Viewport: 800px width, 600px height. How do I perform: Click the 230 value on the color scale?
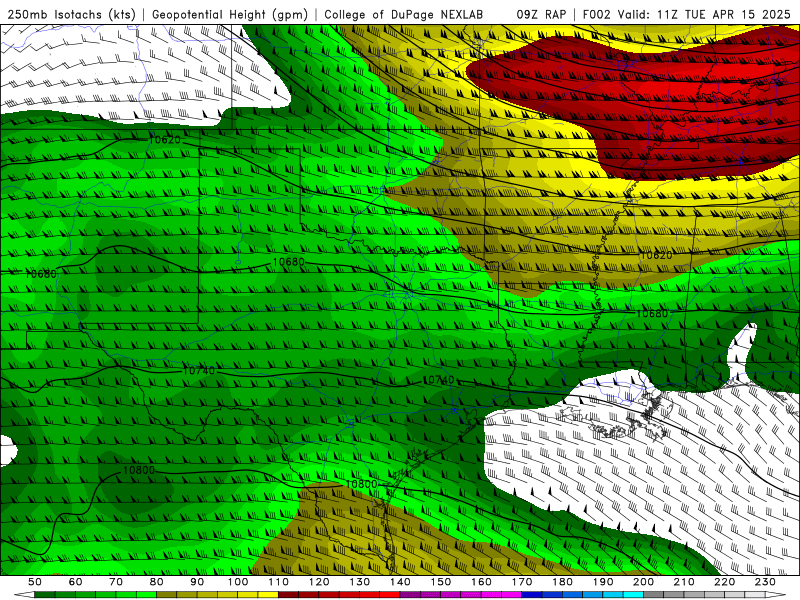(765, 582)
